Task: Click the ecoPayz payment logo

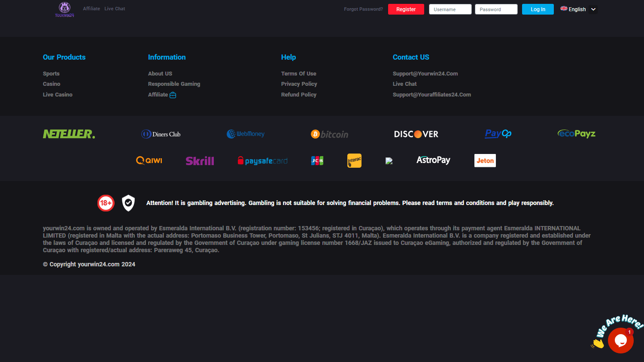Action: click(x=576, y=133)
